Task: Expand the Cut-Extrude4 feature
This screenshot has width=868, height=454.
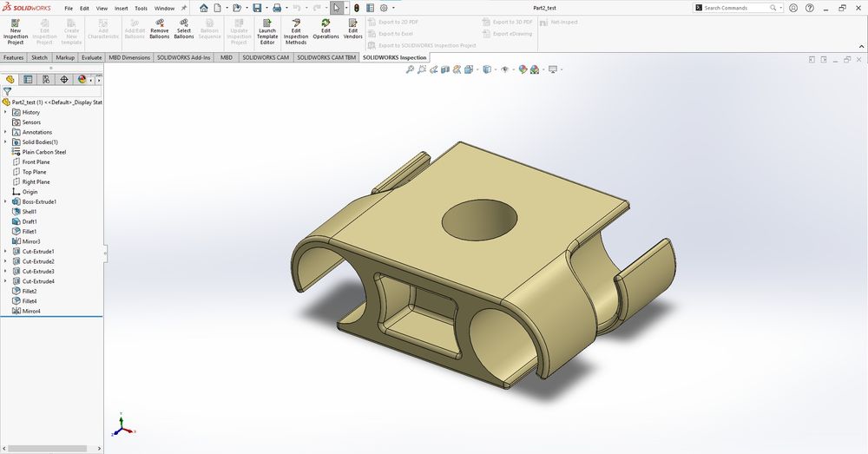Action: 5,281
